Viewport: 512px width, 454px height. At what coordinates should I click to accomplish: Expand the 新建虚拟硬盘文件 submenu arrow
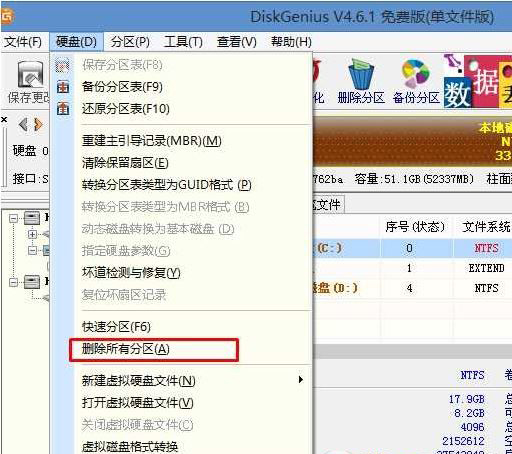click(x=301, y=380)
